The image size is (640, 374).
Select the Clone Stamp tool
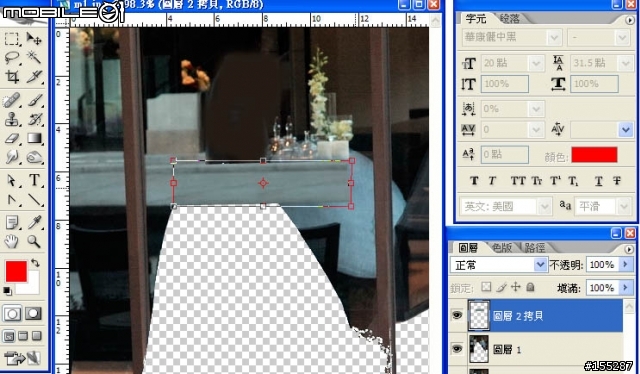[x=12, y=119]
